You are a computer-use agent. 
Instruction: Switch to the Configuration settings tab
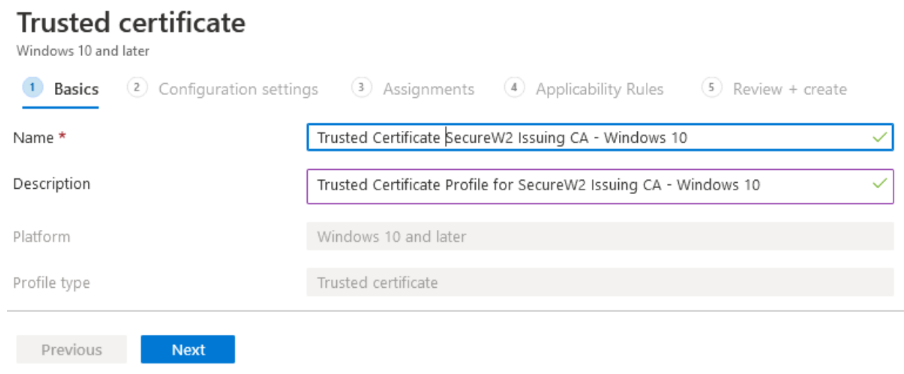(238, 89)
